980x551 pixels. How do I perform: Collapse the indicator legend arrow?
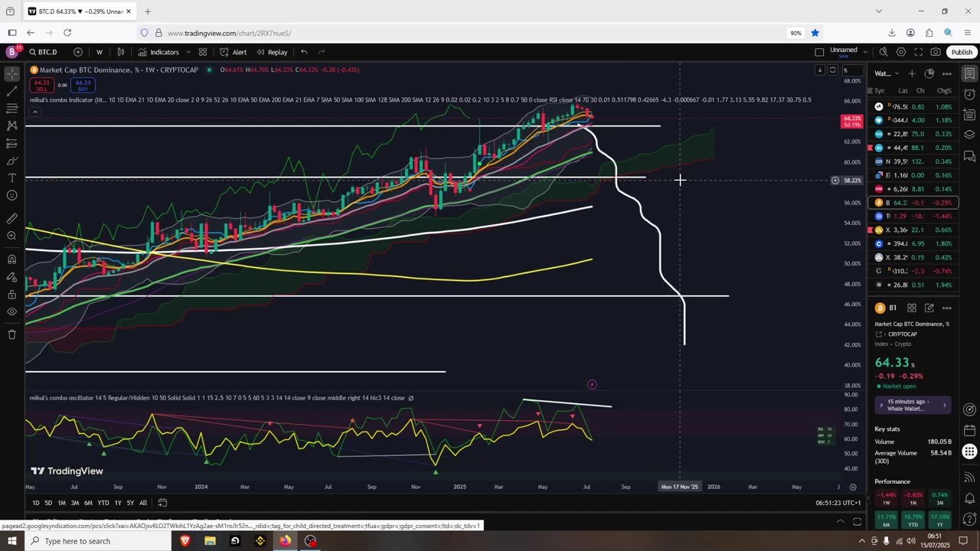[35, 112]
